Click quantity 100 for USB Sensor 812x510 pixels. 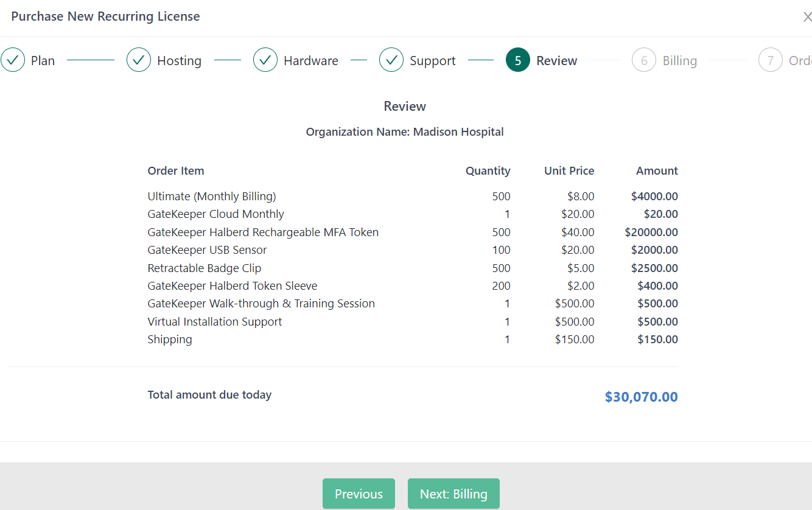502,250
